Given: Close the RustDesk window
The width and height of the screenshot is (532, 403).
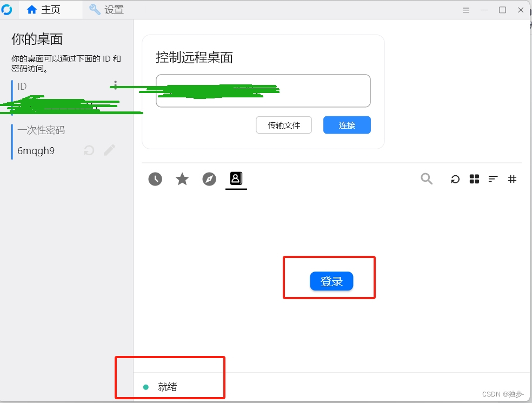Looking at the screenshot, I should point(521,10).
